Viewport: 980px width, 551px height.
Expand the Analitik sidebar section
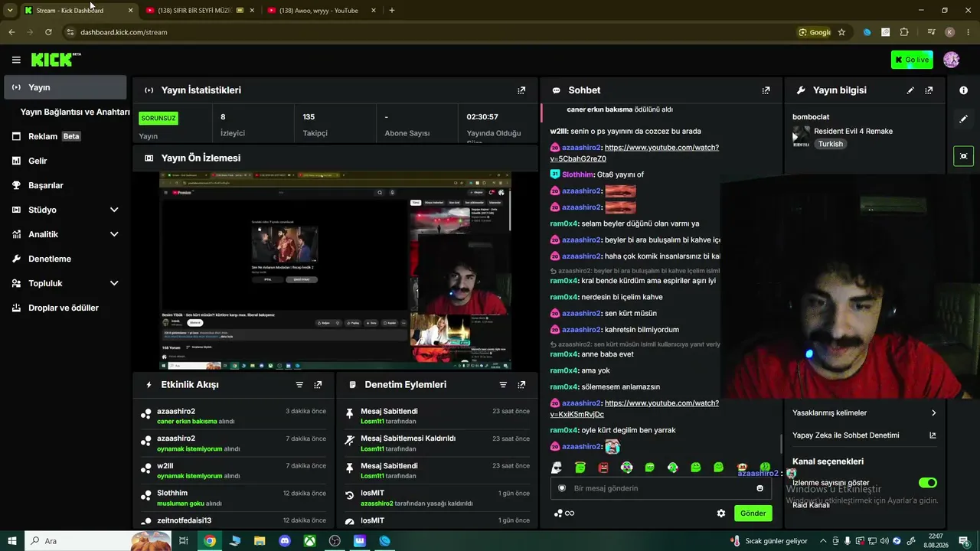(x=114, y=234)
